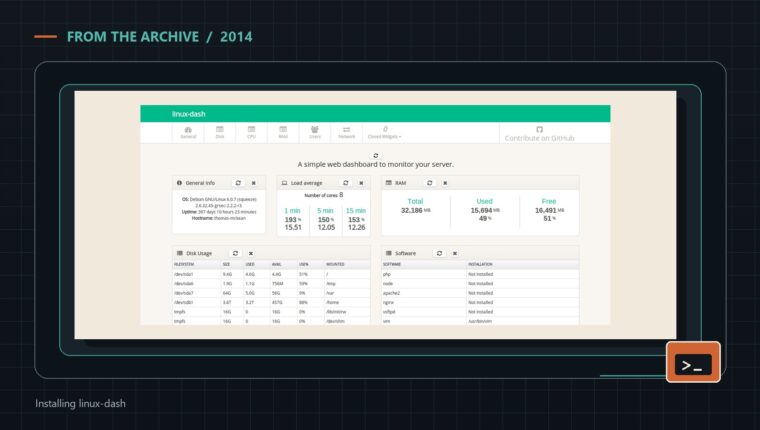Close the Load average widget
Screen dimensions: 760x430
361,183
